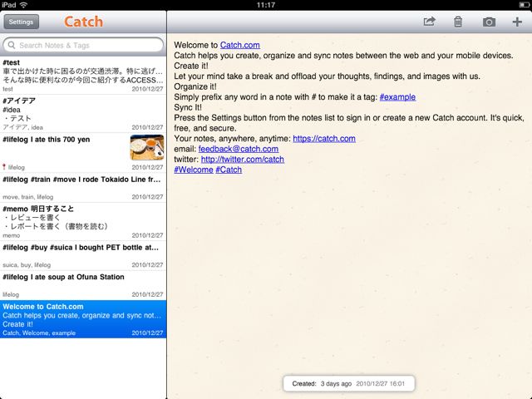The height and width of the screenshot is (399, 532).
Task: Tap the 11:17 clock in status bar
Action: [x=266, y=5]
